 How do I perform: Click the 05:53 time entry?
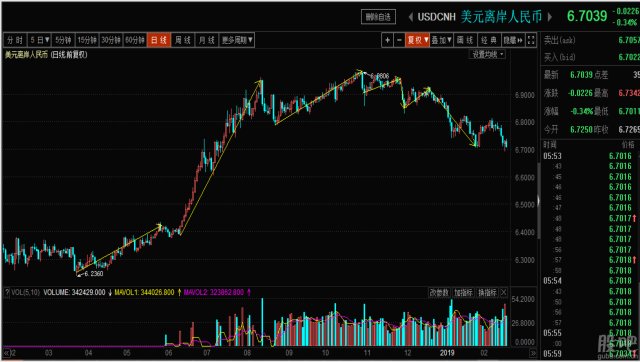click(x=552, y=156)
